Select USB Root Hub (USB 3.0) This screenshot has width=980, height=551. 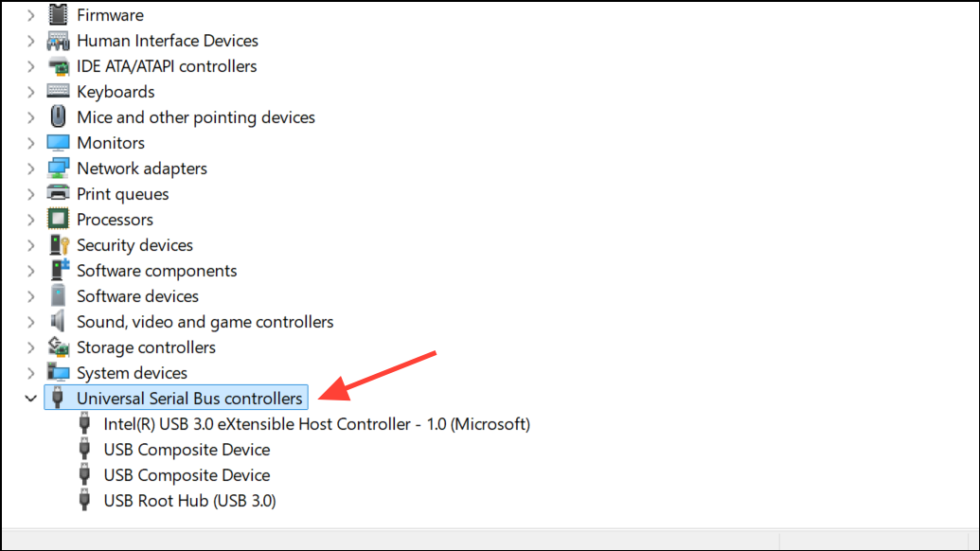coord(189,501)
